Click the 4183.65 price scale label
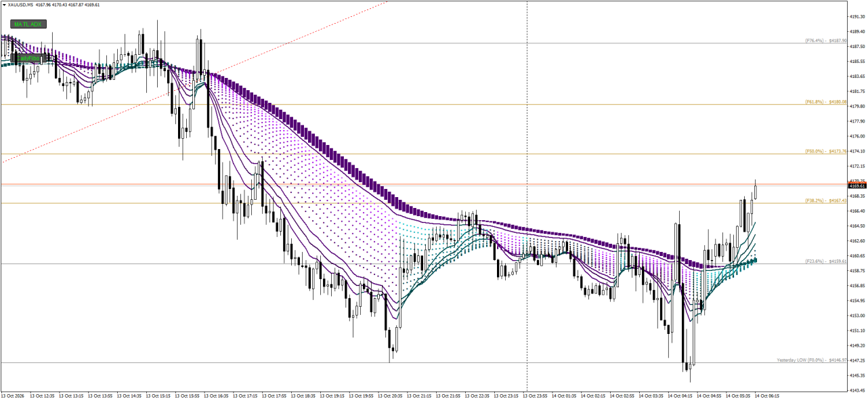868x401 pixels. tap(858, 77)
